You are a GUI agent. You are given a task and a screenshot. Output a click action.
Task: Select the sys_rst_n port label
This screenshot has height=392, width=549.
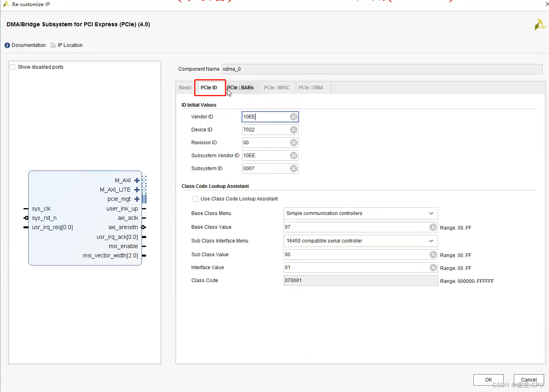tap(44, 218)
